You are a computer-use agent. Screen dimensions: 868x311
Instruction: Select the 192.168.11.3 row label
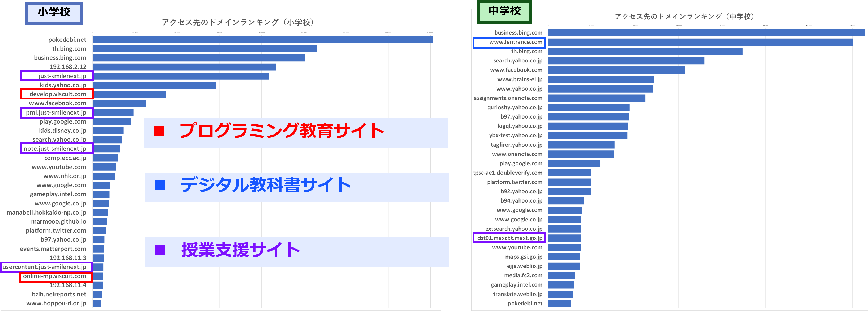[x=68, y=258]
